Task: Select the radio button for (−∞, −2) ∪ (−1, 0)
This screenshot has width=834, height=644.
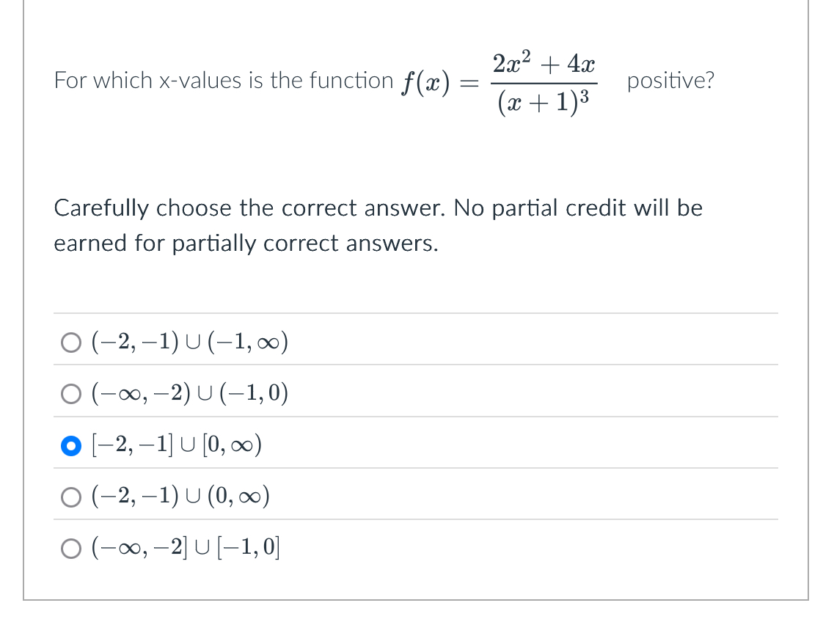Action: point(70,393)
